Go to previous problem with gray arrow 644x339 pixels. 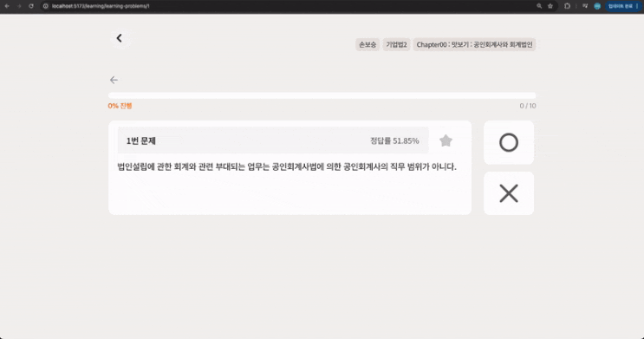(114, 80)
